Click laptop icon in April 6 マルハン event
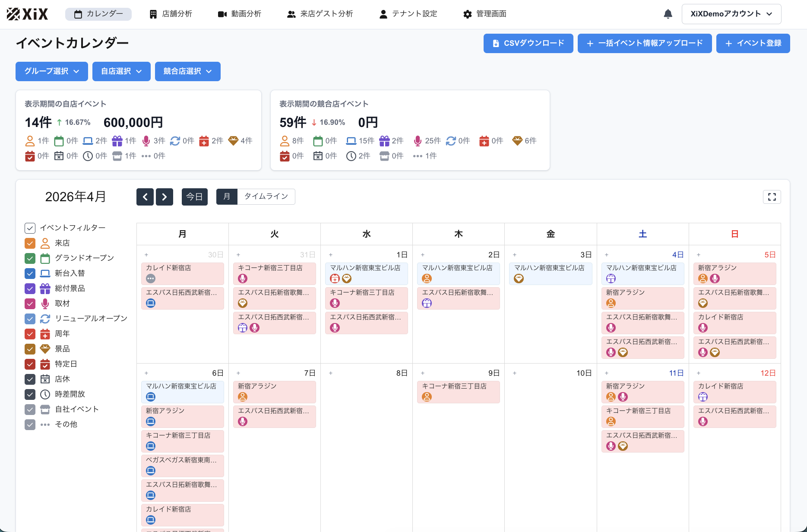 click(151, 397)
